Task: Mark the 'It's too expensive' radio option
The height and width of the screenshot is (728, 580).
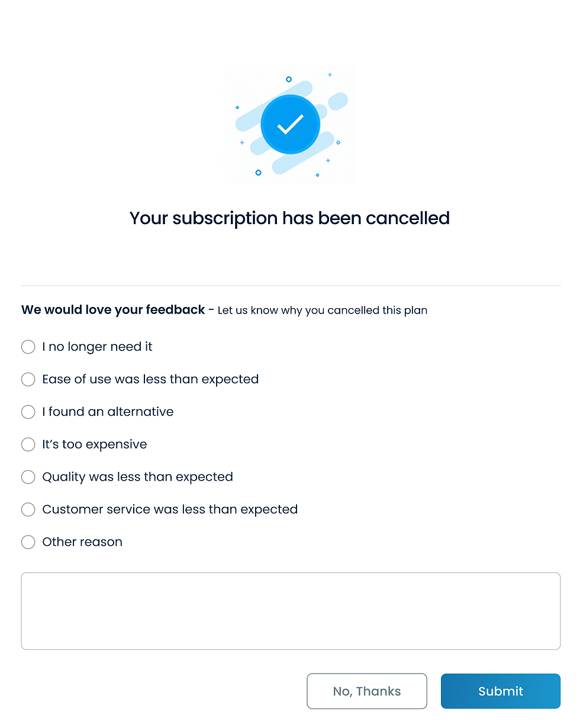Action: [28, 445]
